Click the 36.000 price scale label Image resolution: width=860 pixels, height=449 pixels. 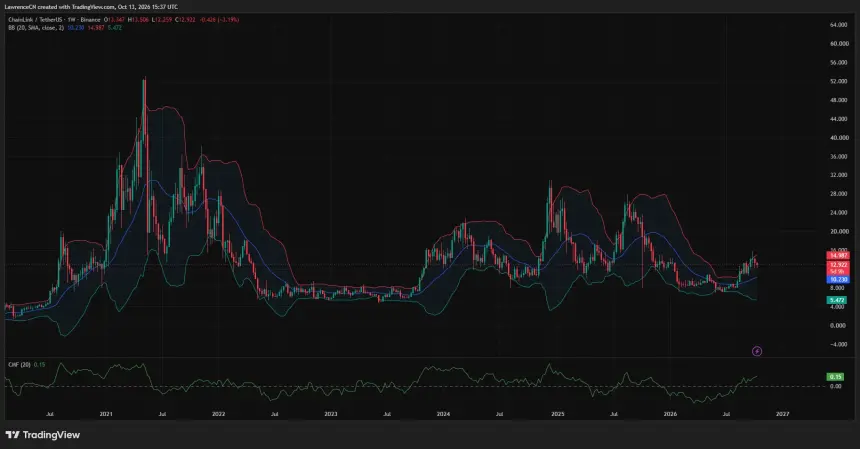(x=839, y=157)
